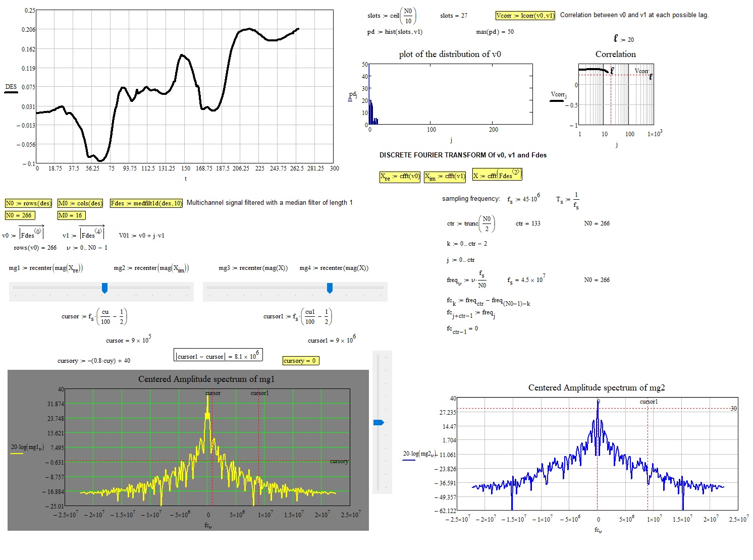Click the left cursor position slider
The image size is (753, 560).
click(104, 288)
